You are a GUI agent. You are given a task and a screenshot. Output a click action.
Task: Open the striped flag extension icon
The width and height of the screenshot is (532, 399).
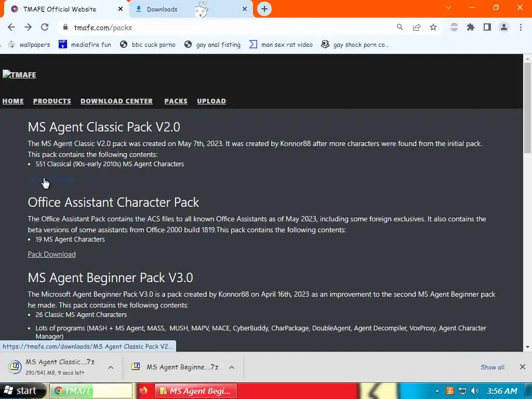pos(454,27)
